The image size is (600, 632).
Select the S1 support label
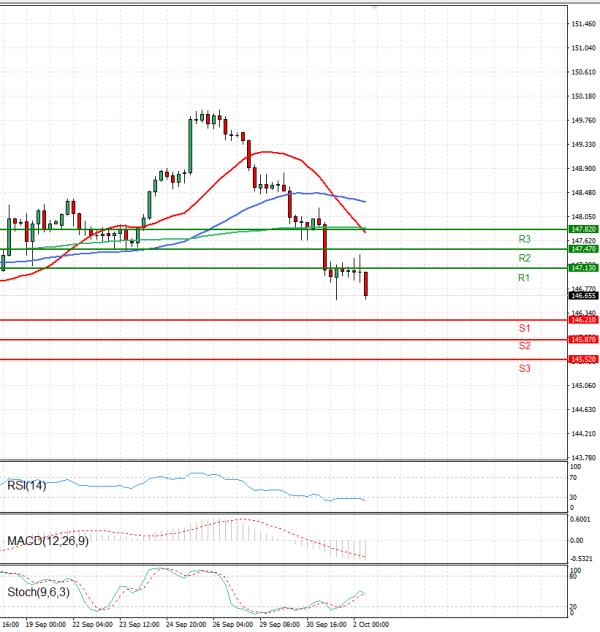pyautogui.click(x=523, y=328)
